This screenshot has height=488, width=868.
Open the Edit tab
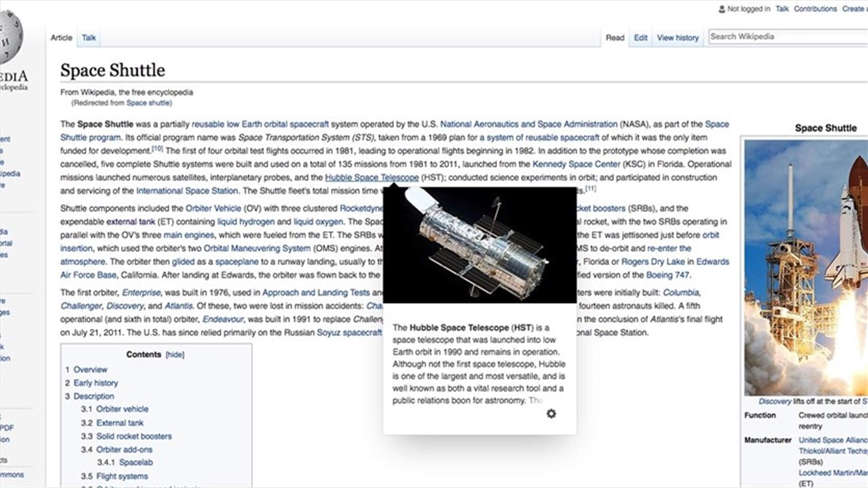click(x=641, y=38)
